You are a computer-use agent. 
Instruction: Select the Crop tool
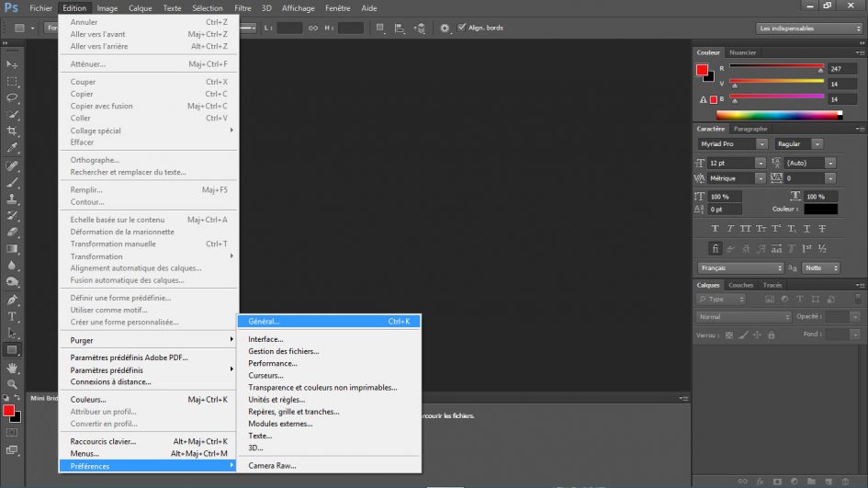click(12, 131)
